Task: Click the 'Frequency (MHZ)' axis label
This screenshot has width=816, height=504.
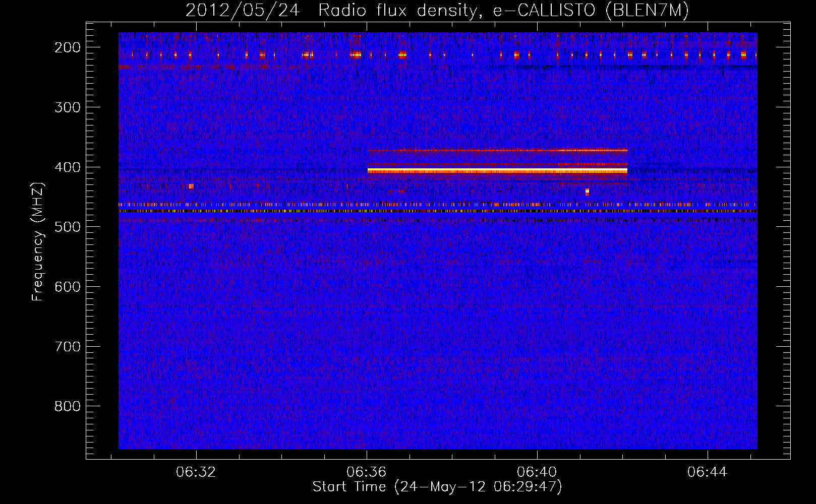Action: point(38,242)
